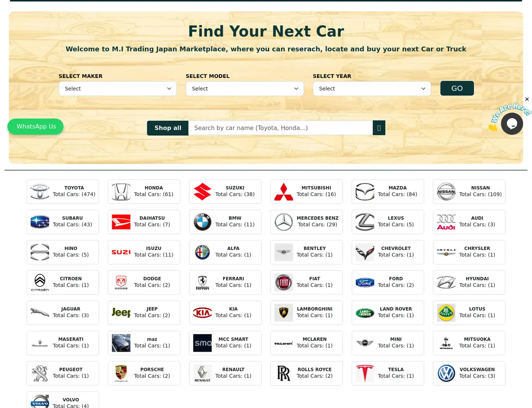The height and width of the screenshot is (408, 532).
Task: Open the live chat bubble
Action: tap(512, 124)
